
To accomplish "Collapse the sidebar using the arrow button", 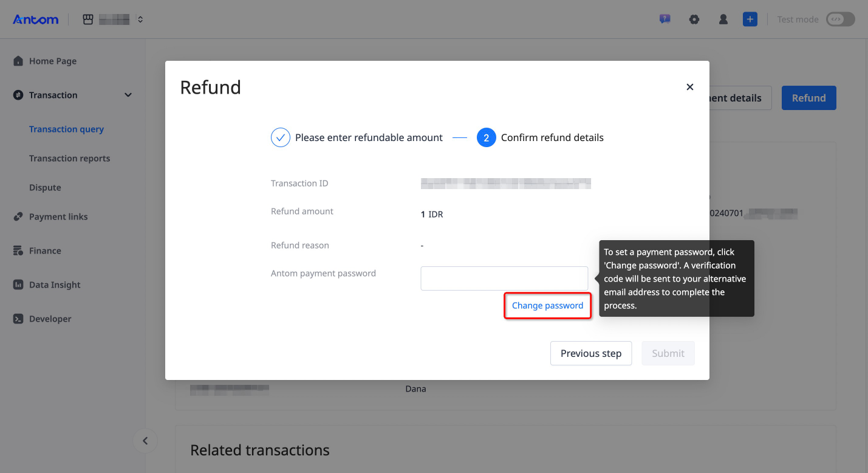I will [x=145, y=440].
